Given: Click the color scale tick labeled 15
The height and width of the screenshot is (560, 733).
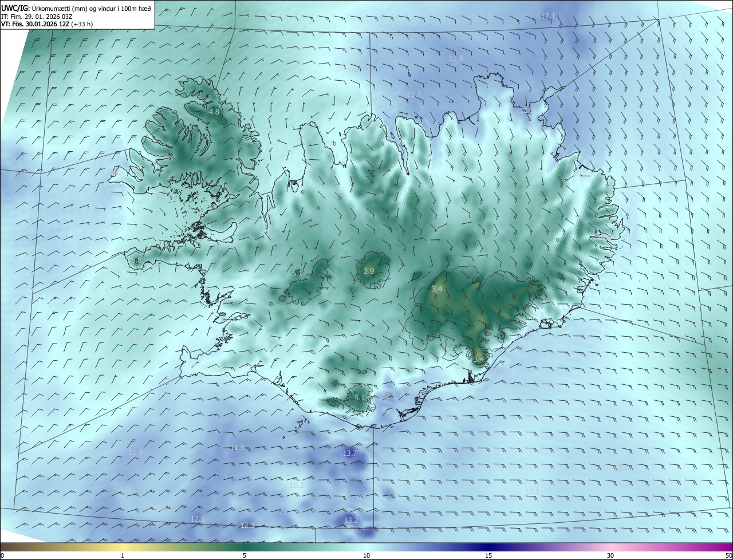Looking at the screenshot, I should click(x=488, y=556).
